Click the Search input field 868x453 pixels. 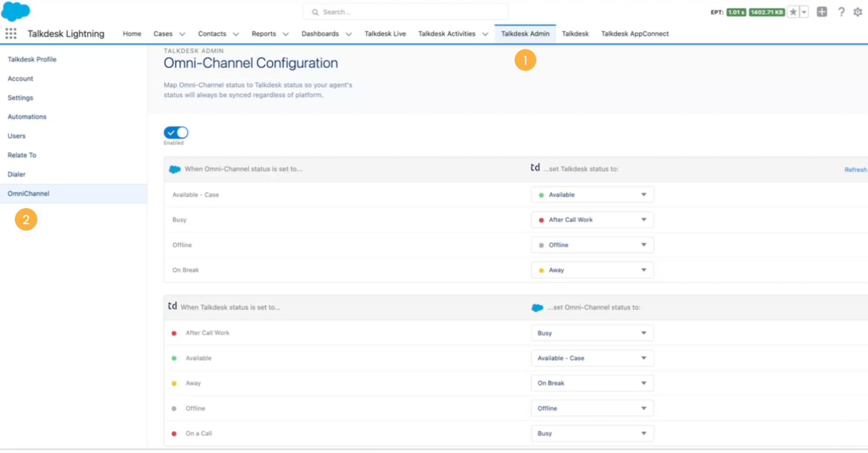point(406,12)
